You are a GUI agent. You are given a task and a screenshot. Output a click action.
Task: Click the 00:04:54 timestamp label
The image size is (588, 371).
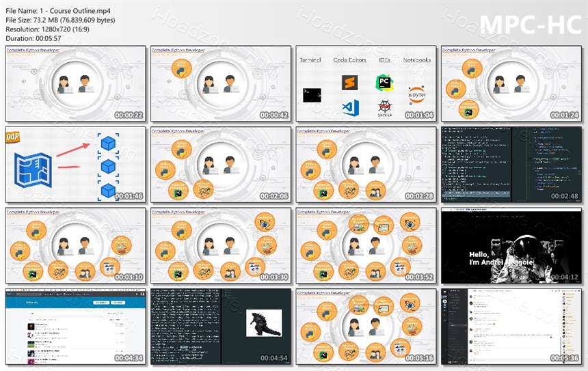point(273,358)
